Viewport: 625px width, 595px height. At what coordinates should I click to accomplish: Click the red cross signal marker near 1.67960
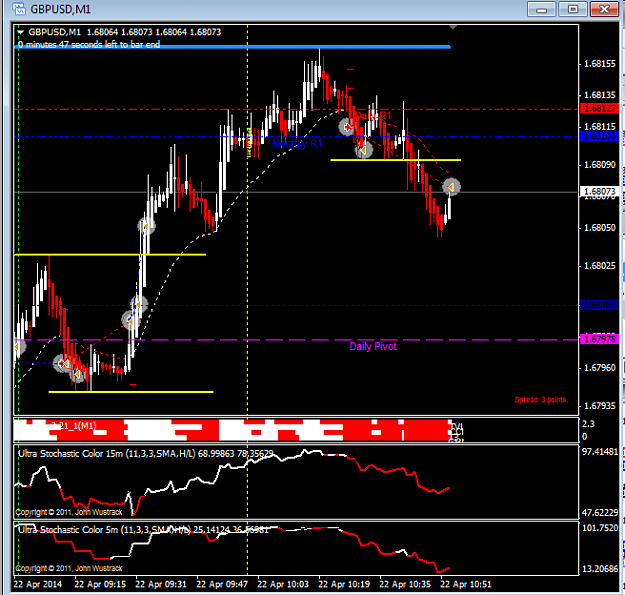tap(63, 363)
